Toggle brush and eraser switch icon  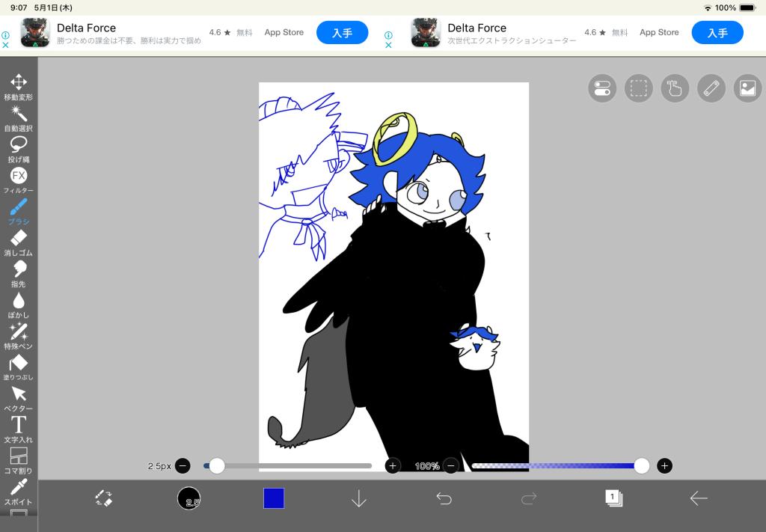[x=103, y=498]
